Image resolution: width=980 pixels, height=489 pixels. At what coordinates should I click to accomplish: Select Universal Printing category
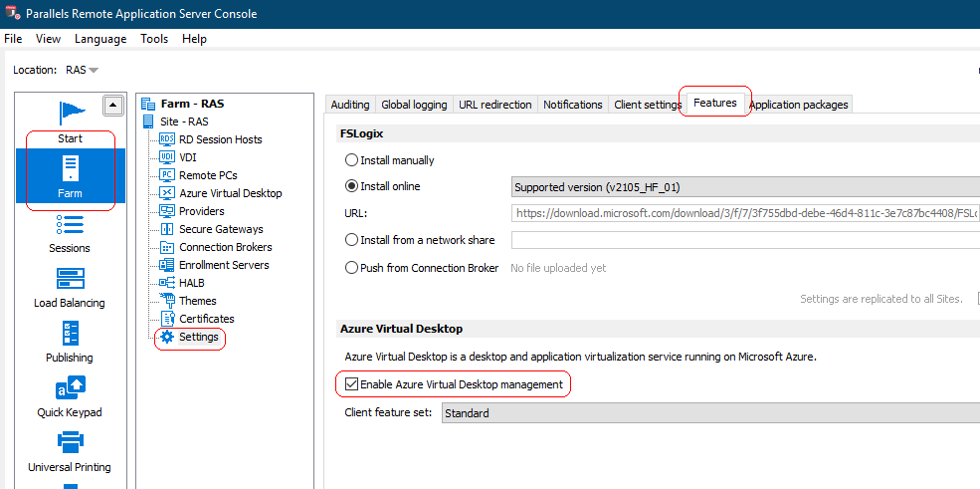point(70,444)
